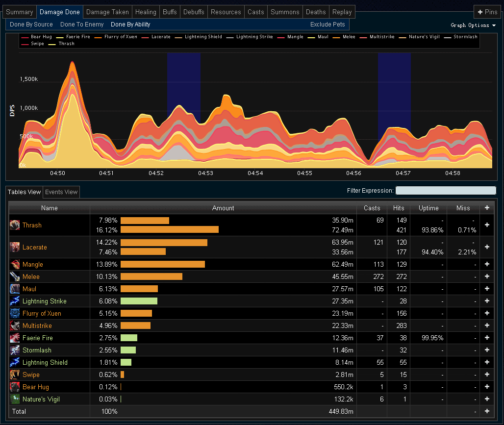This screenshot has height=425, width=504.
Task: Switch to the Healing tab
Action: coord(146,12)
